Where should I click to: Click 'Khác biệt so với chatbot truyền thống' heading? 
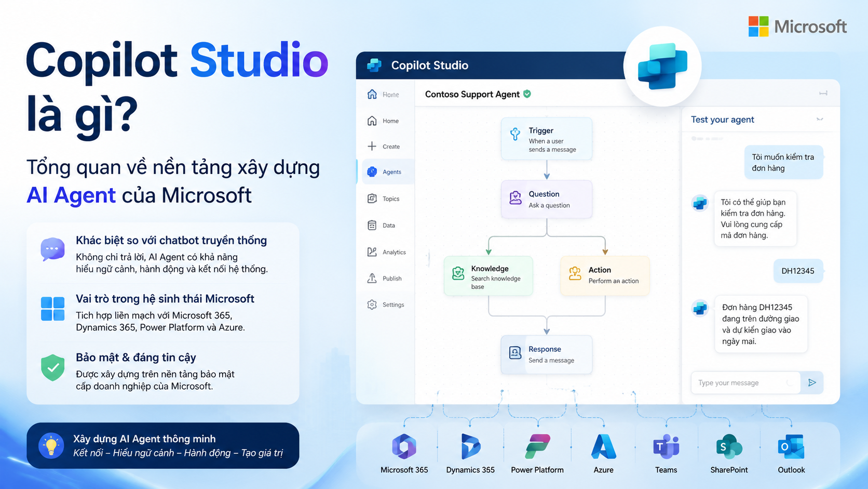point(171,240)
